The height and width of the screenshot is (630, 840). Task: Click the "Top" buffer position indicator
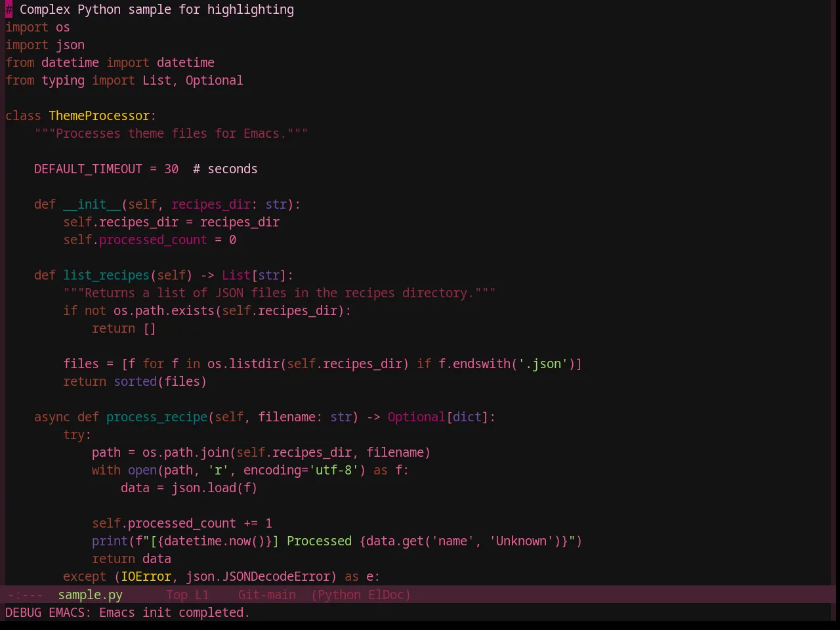(177, 595)
